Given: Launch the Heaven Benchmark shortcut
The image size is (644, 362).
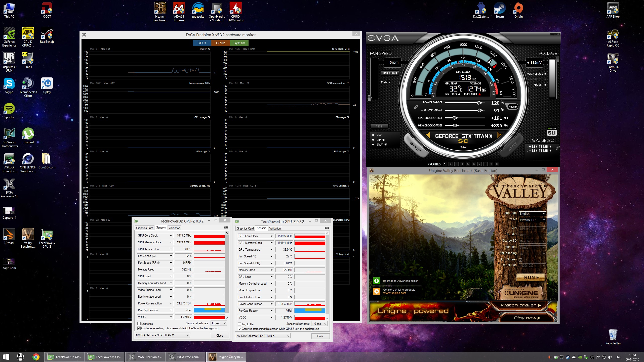Looking at the screenshot, I should tap(160, 12).
